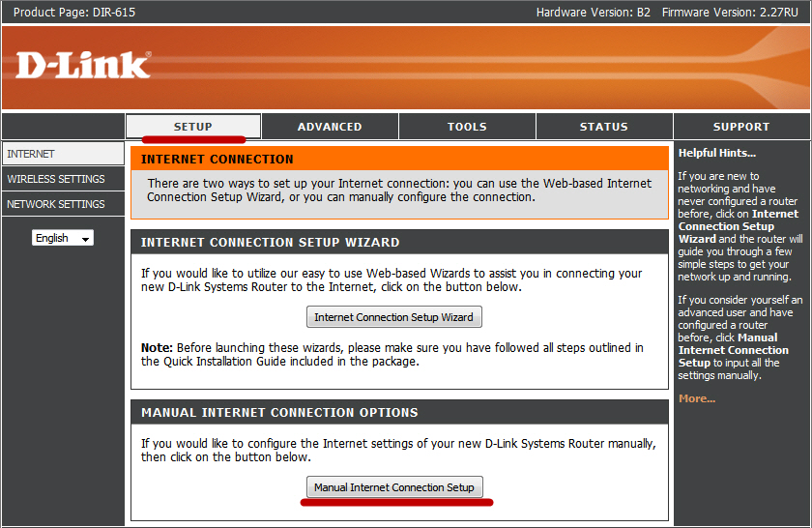The height and width of the screenshot is (528, 812).
Task: Click the MANUAL INTERNET CONNECTION OPTIONS section header
Action: (x=279, y=412)
